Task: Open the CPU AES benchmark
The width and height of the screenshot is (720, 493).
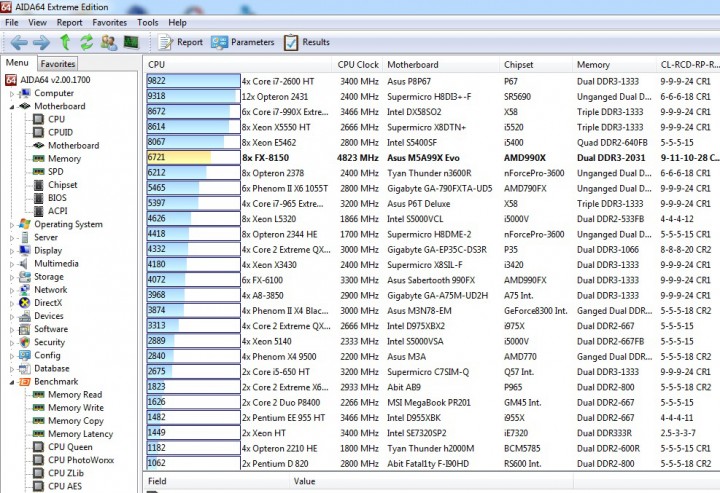Action: point(65,486)
